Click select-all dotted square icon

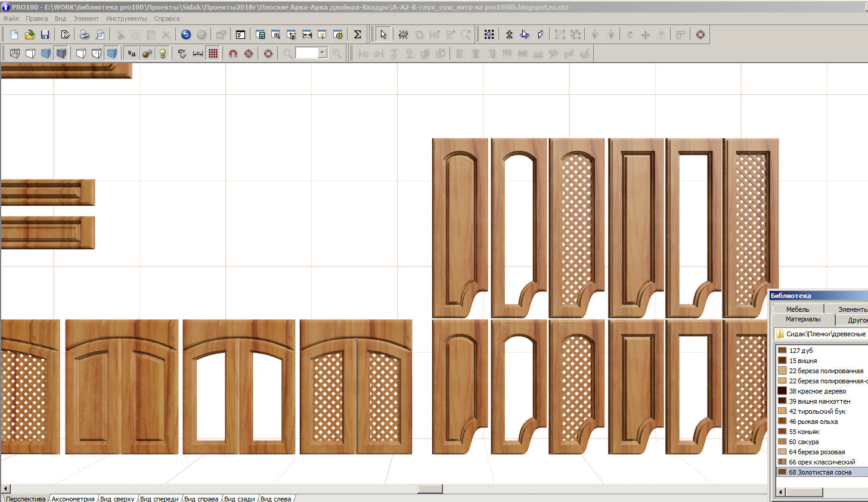(x=489, y=35)
